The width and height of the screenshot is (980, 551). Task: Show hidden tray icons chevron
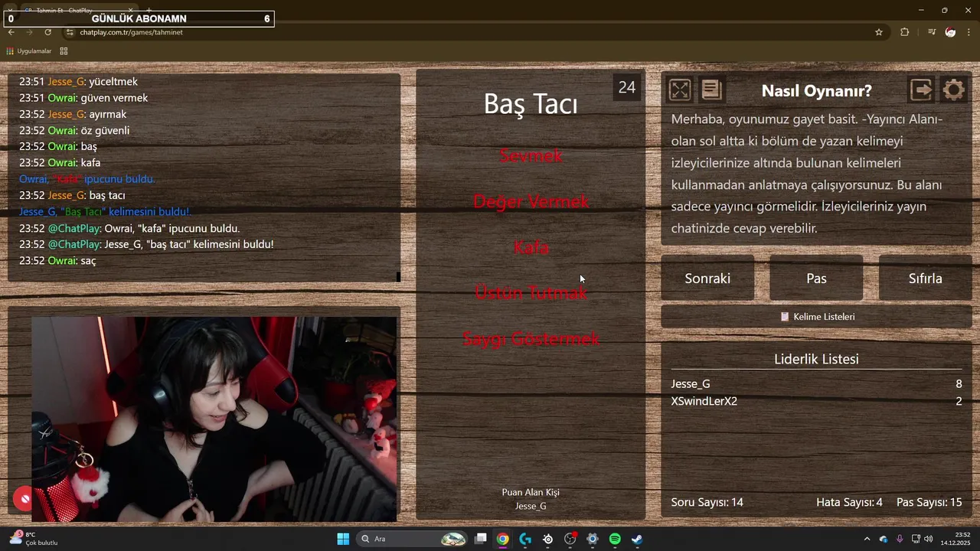point(867,539)
